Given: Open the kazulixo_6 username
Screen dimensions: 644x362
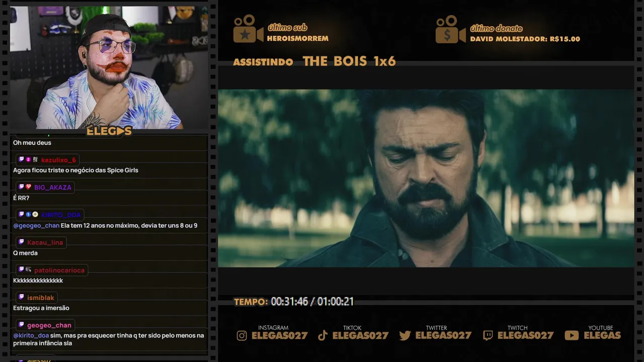Looking at the screenshot, I should pyautogui.click(x=58, y=160).
